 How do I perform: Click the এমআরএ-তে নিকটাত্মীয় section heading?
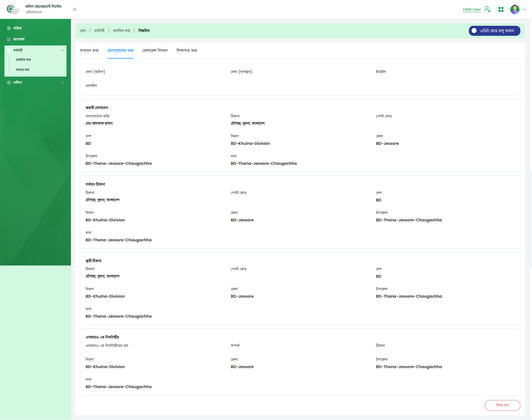click(102, 337)
